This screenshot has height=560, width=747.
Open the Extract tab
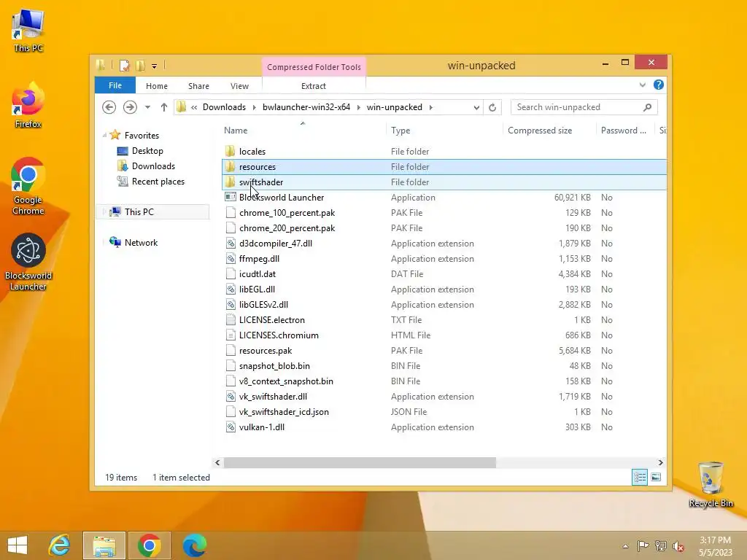[314, 86]
